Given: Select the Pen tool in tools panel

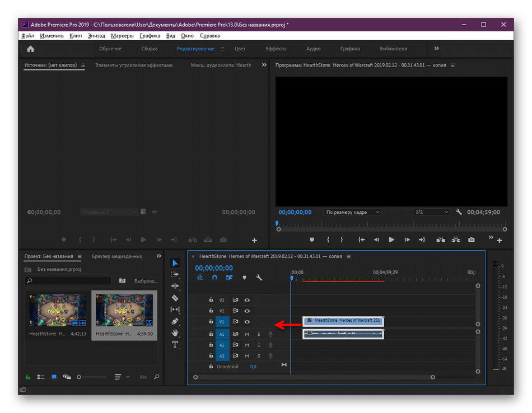Looking at the screenshot, I should click(x=175, y=321).
